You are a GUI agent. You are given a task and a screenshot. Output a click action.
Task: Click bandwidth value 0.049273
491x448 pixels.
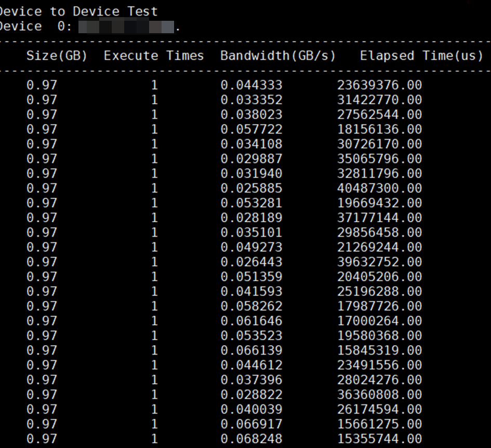[x=251, y=247]
